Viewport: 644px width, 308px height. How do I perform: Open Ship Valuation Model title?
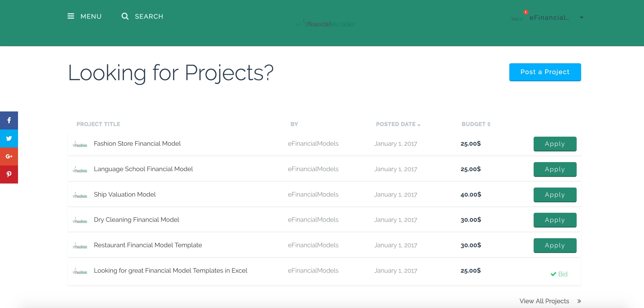pyautogui.click(x=125, y=195)
